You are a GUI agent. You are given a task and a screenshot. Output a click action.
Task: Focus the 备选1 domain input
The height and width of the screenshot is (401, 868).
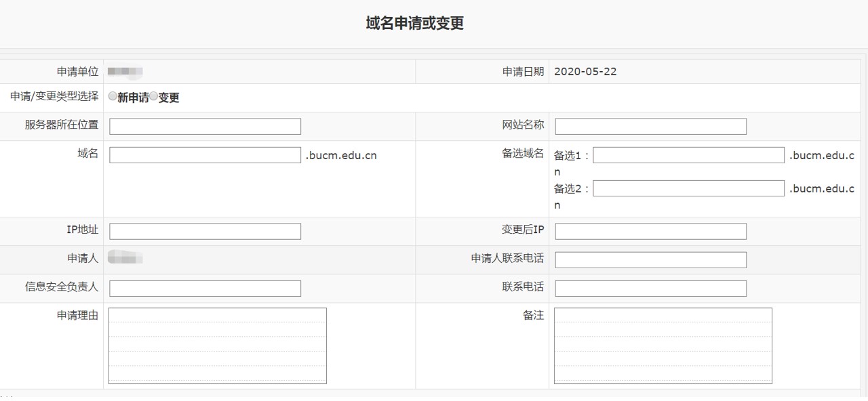tap(688, 155)
